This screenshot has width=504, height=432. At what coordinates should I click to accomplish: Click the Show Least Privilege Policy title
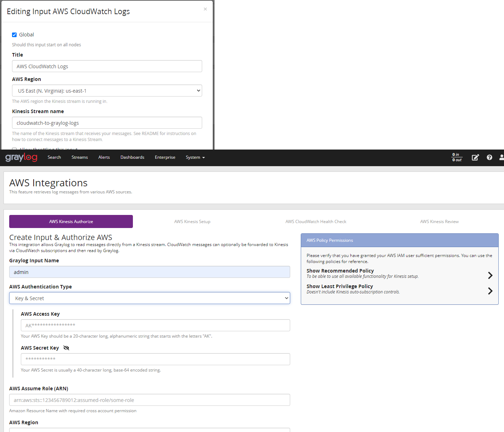coord(340,286)
